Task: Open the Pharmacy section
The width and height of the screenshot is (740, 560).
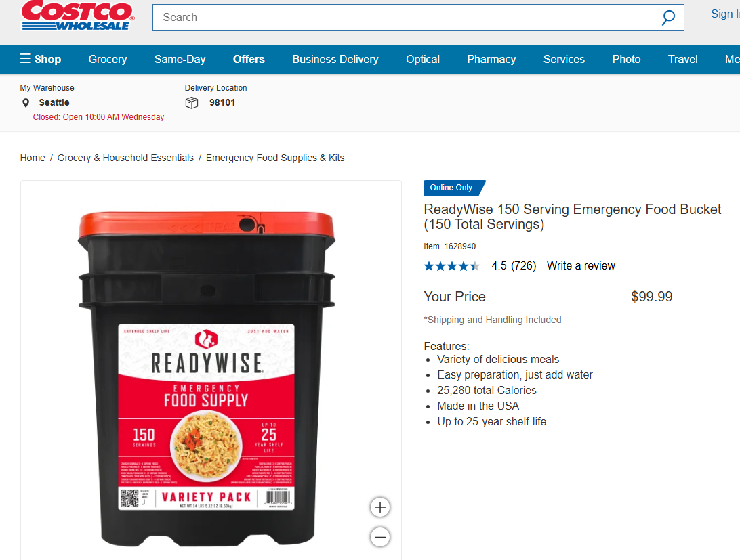Action: tap(491, 60)
